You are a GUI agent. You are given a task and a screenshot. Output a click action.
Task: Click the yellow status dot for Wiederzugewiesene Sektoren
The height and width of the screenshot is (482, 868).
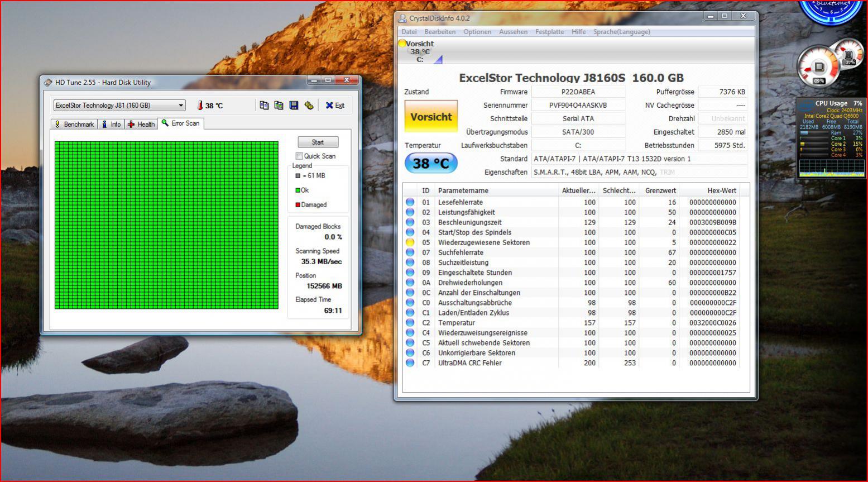click(x=410, y=242)
